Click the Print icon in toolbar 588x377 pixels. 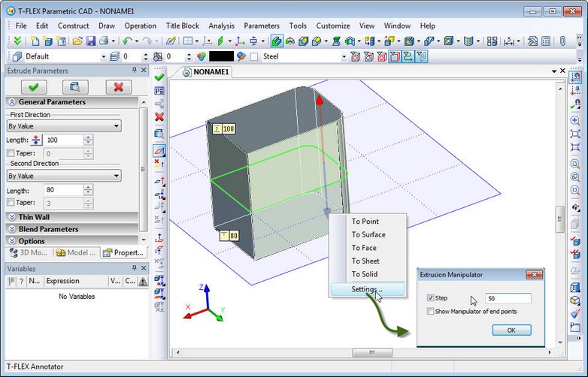(x=103, y=41)
